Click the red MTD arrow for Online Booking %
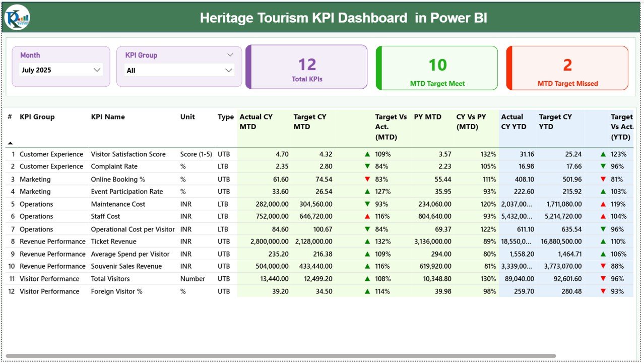This screenshot has width=644, height=363. point(367,179)
